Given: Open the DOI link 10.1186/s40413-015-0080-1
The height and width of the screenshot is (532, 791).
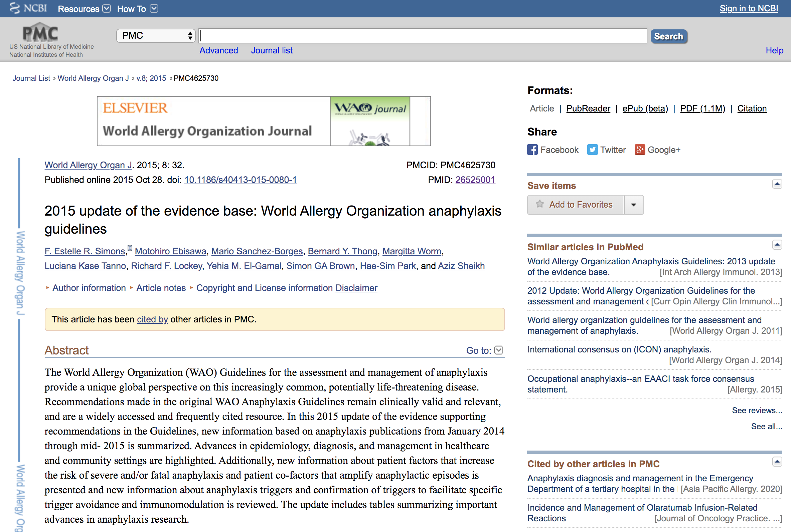Looking at the screenshot, I should tap(241, 180).
